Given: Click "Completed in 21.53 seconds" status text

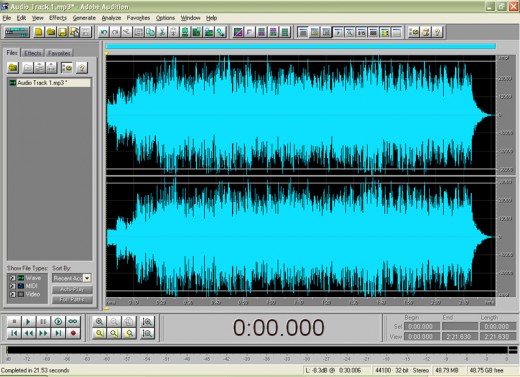Looking at the screenshot, I should tap(35, 370).
